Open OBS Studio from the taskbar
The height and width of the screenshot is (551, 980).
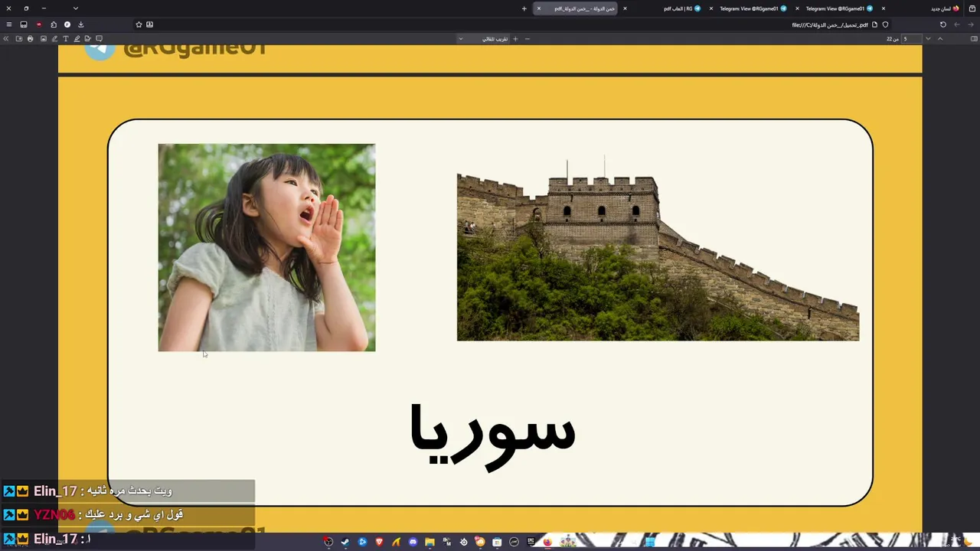(x=328, y=542)
